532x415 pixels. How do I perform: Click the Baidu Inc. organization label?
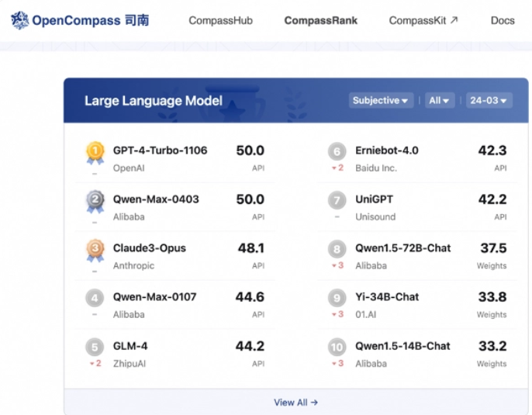[x=376, y=168]
